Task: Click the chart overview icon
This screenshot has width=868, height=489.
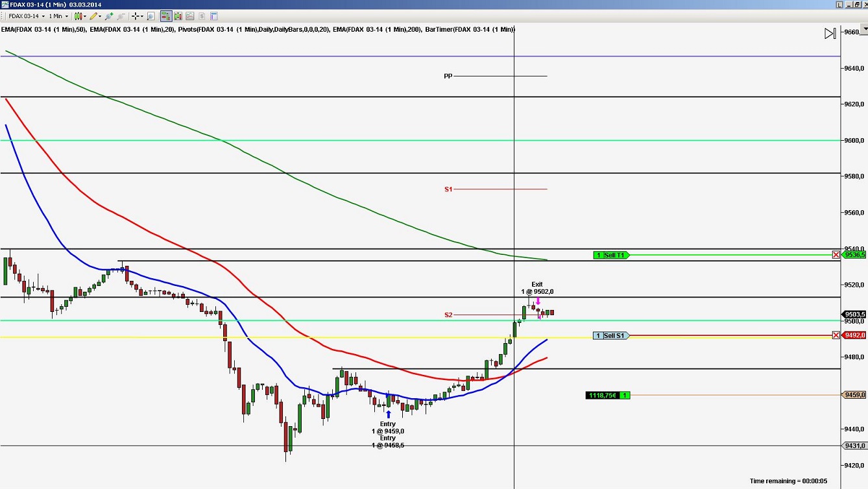Action: click(188, 16)
